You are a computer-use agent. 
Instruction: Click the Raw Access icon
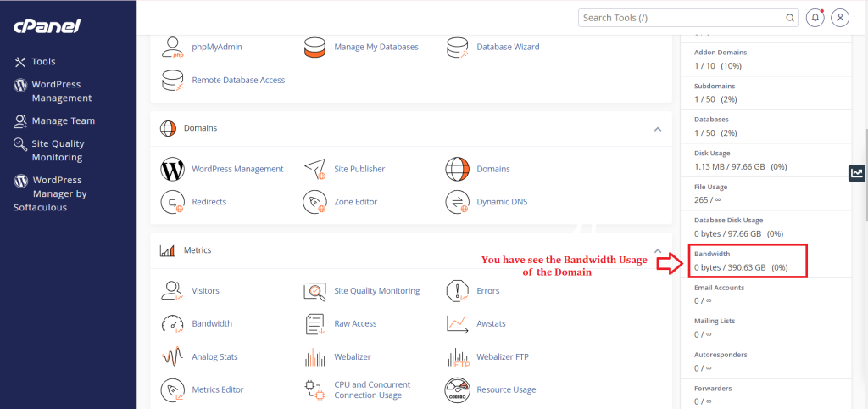click(x=315, y=324)
